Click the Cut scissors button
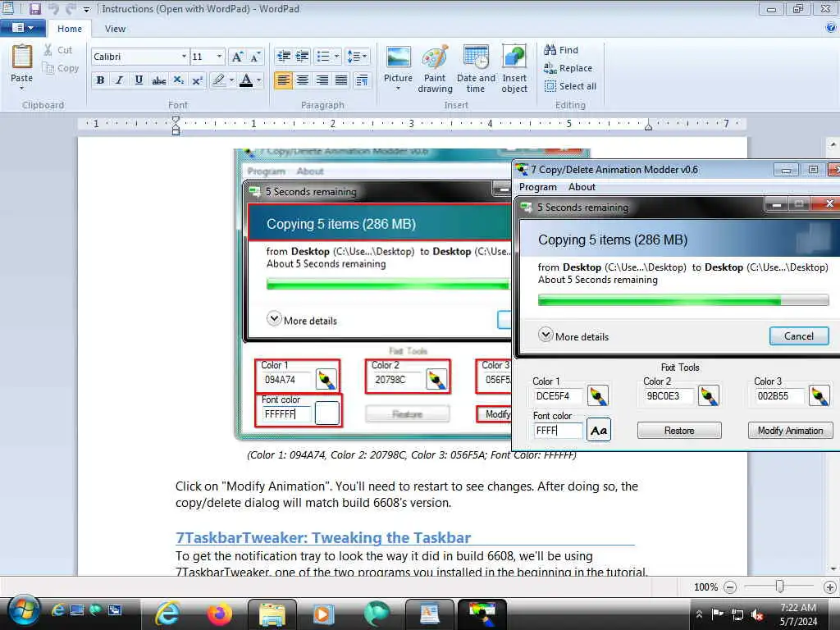Viewport: 840px width, 630px height. coord(58,50)
